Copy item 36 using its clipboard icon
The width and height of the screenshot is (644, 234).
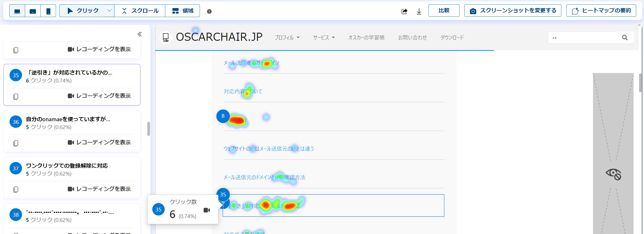click(16, 143)
